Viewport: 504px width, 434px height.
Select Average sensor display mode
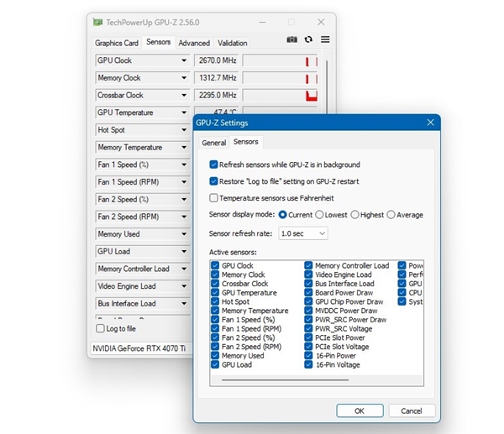[x=391, y=215]
